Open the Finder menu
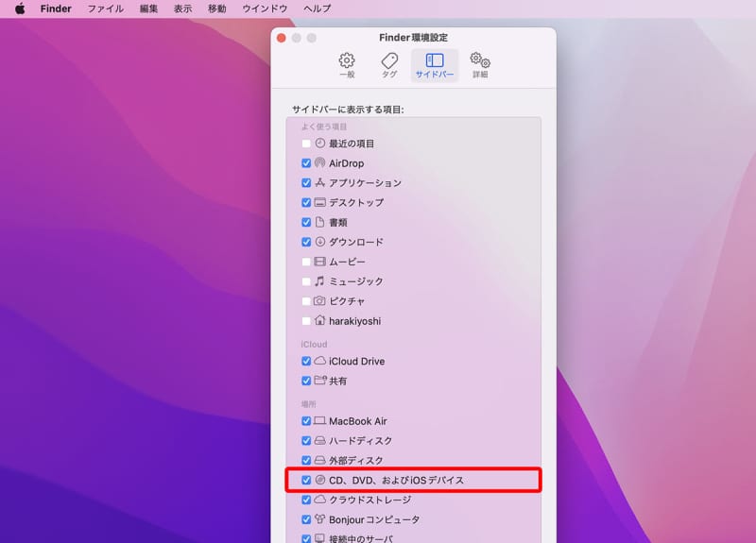 (56, 8)
